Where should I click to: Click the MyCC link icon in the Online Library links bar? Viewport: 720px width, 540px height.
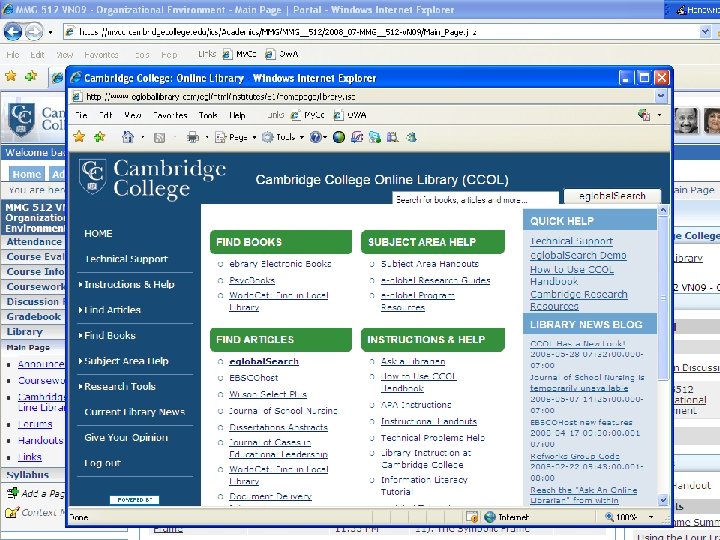coord(295,115)
